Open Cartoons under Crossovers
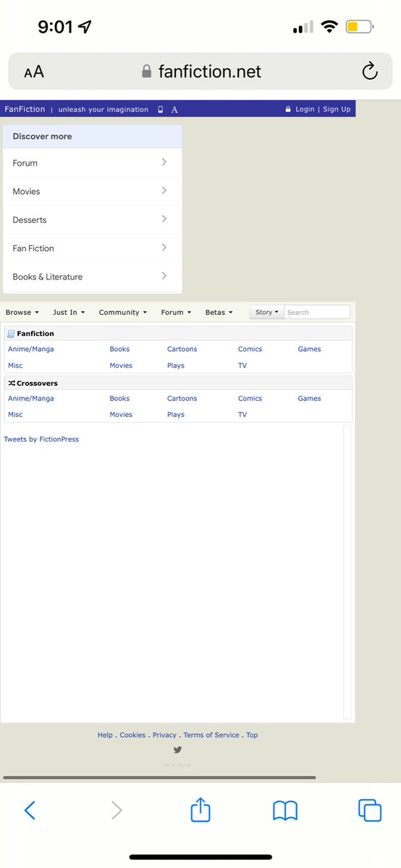The image size is (401, 868). pyautogui.click(x=182, y=399)
